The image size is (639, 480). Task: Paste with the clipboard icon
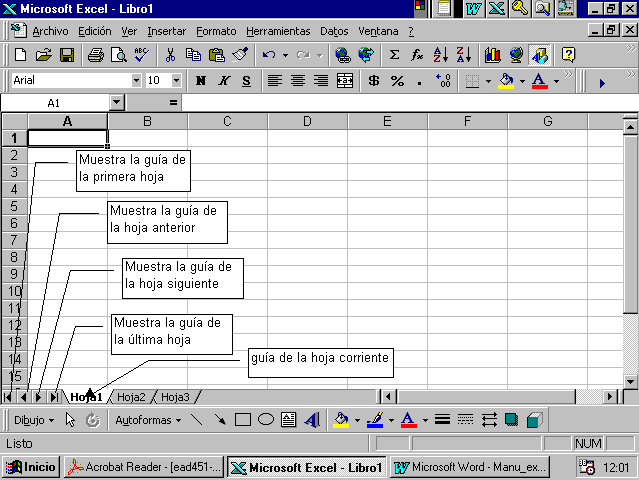(x=217, y=55)
